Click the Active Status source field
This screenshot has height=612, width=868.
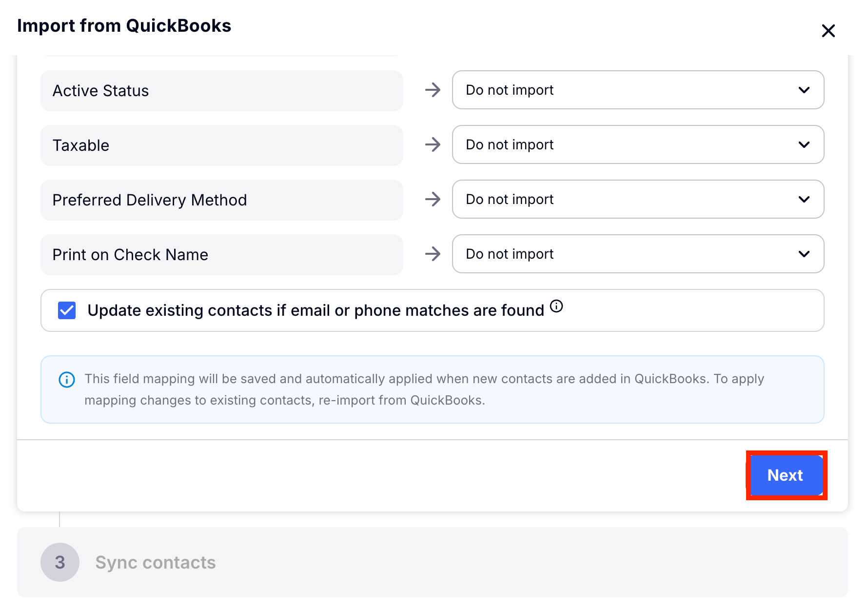222,91
